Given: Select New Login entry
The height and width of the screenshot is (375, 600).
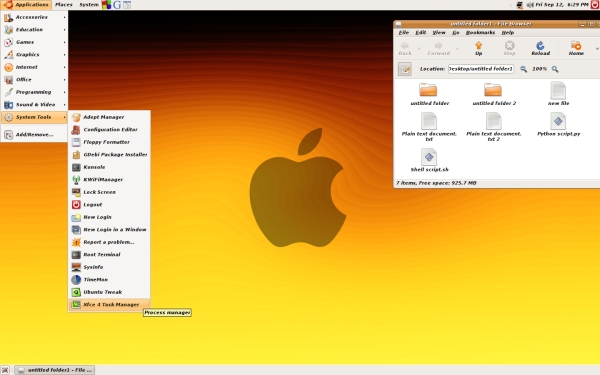Looking at the screenshot, I should tap(109, 217).
